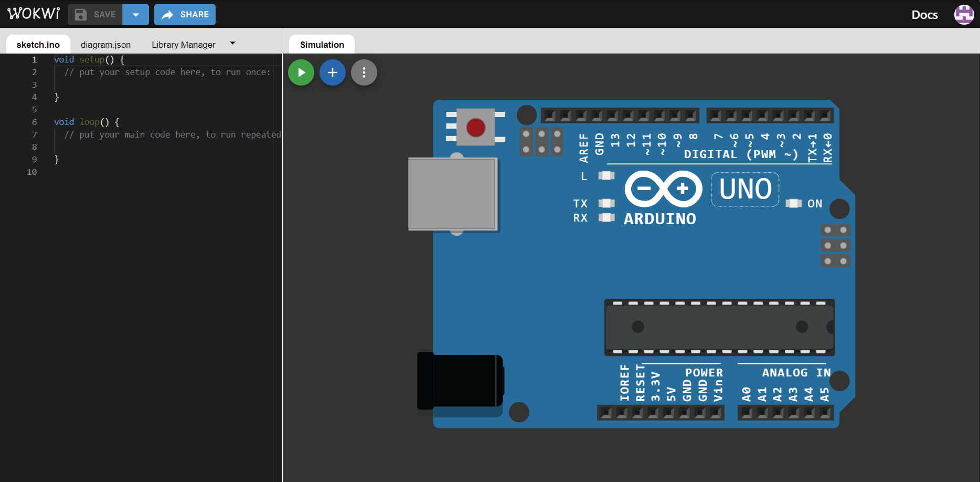Expand the file tabs dropdown arrow

(x=232, y=43)
